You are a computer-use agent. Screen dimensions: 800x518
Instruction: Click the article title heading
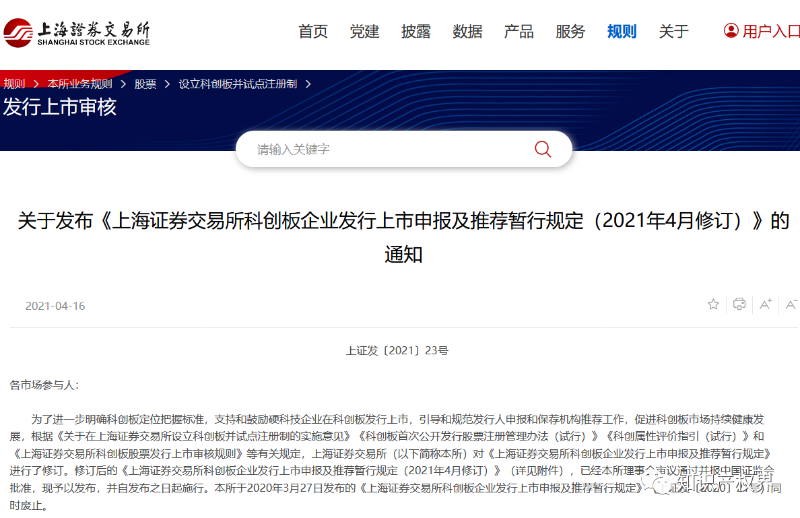tap(404, 237)
